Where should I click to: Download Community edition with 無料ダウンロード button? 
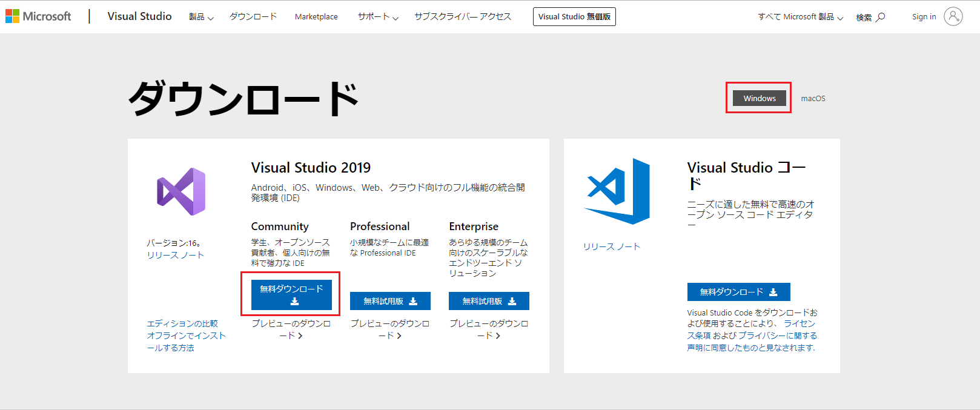click(x=291, y=294)
